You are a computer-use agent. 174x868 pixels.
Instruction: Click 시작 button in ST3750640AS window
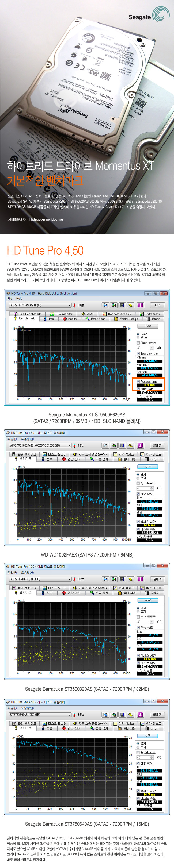point(148,736)
